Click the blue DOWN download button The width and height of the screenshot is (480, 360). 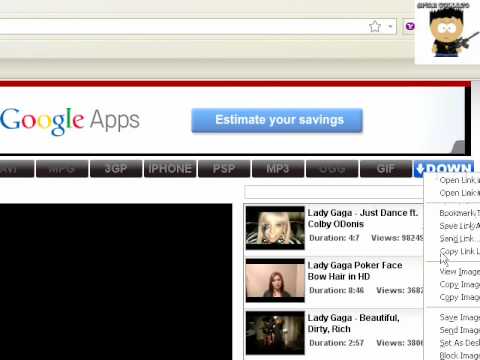[x=444, y=168]
